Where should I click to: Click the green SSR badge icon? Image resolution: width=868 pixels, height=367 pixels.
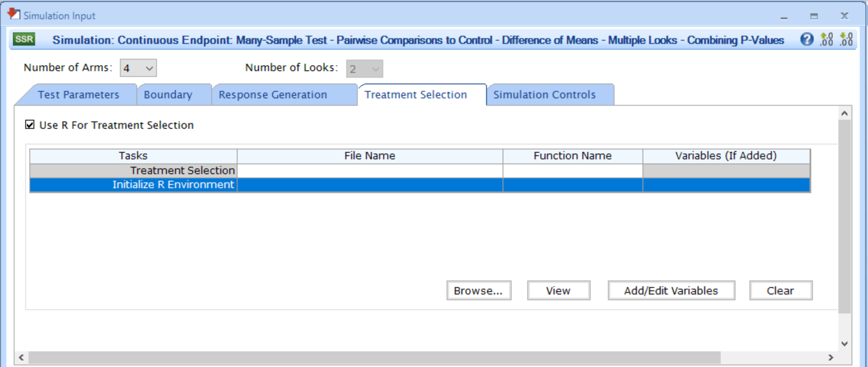tap(24, 40)
